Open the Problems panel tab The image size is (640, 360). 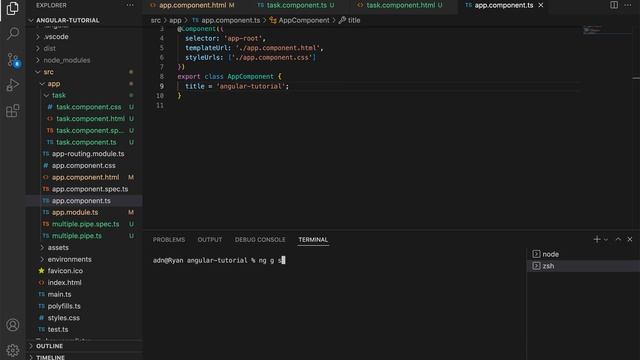pos(169,240)
